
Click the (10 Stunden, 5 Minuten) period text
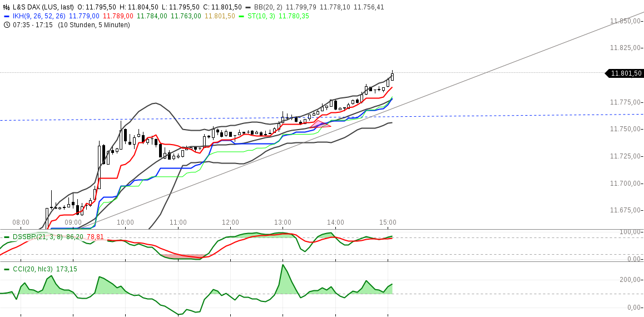pyautogui.click(x=93, y=25)
